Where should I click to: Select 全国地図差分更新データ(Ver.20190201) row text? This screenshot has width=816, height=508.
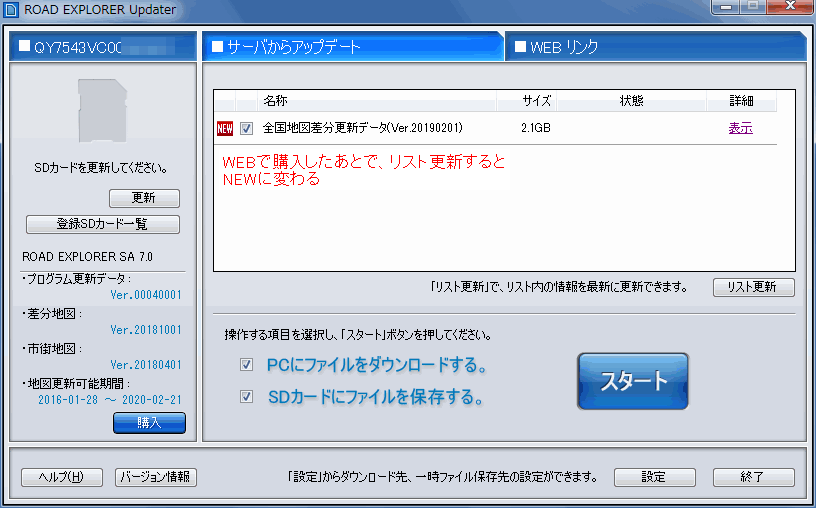[x=363, y=128]
